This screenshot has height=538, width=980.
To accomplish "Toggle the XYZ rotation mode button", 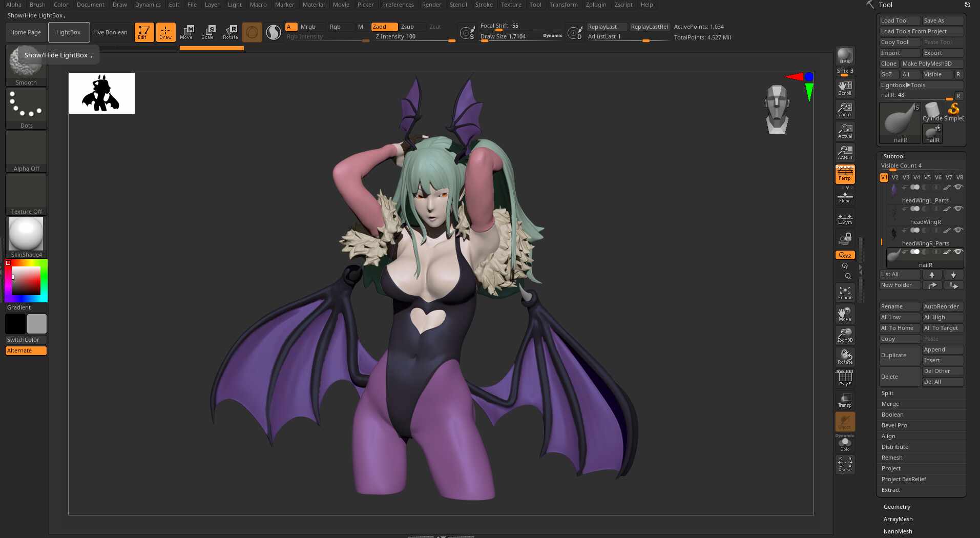I will pyautogui.click(x=845, y=255).
